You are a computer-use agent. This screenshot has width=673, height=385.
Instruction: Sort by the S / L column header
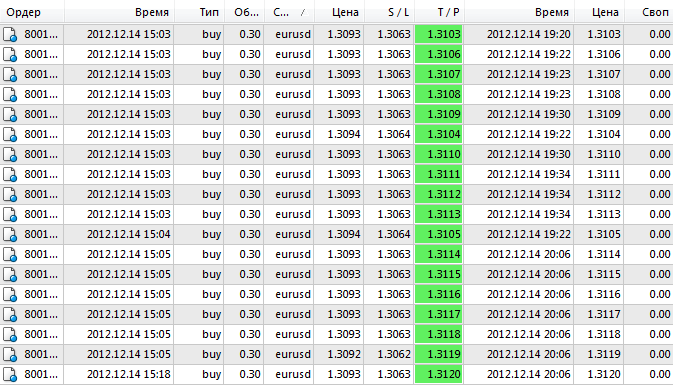click(389, 12)
